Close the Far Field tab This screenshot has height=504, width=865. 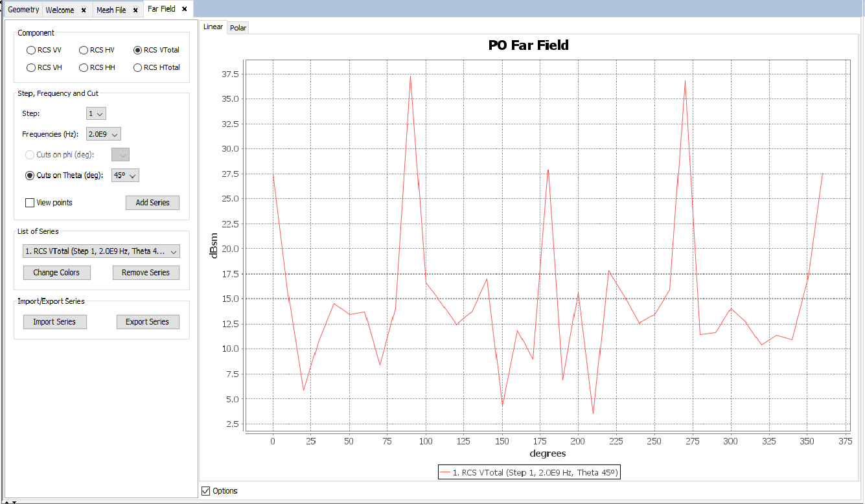tap(185, 9)
